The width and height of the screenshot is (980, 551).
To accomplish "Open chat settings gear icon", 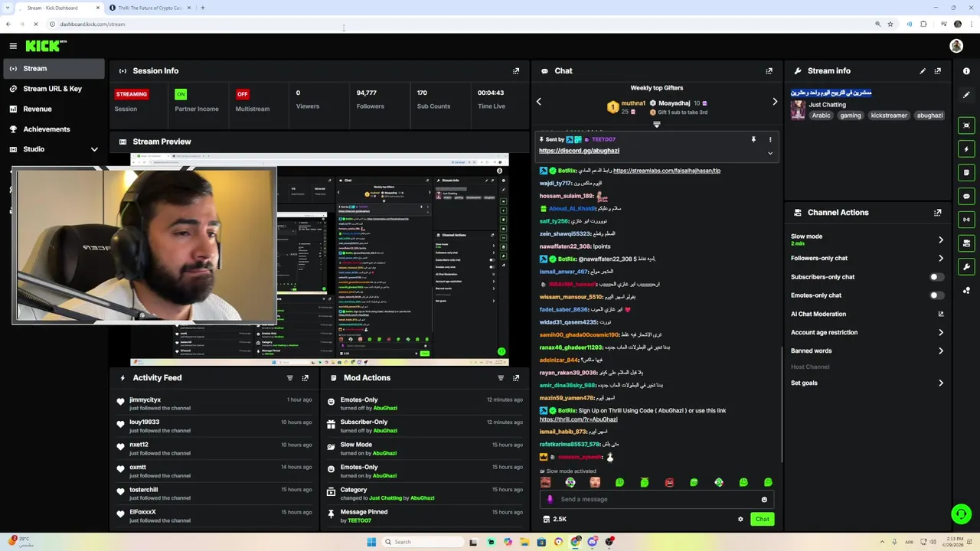I will pos(740,519).
